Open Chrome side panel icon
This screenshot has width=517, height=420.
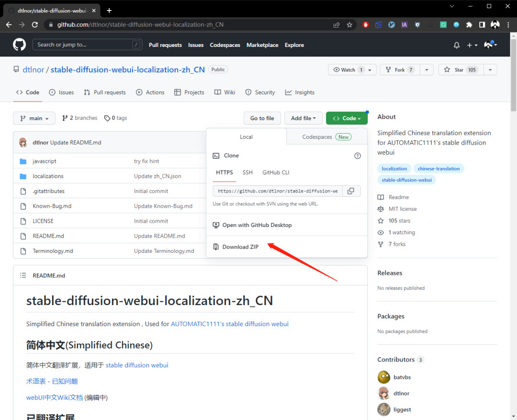(482, 25)
